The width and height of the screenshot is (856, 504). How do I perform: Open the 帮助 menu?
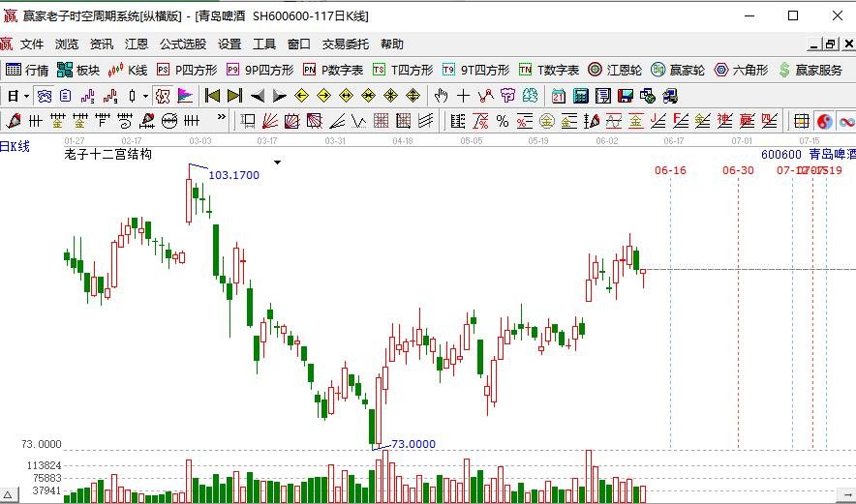[392, 44]
